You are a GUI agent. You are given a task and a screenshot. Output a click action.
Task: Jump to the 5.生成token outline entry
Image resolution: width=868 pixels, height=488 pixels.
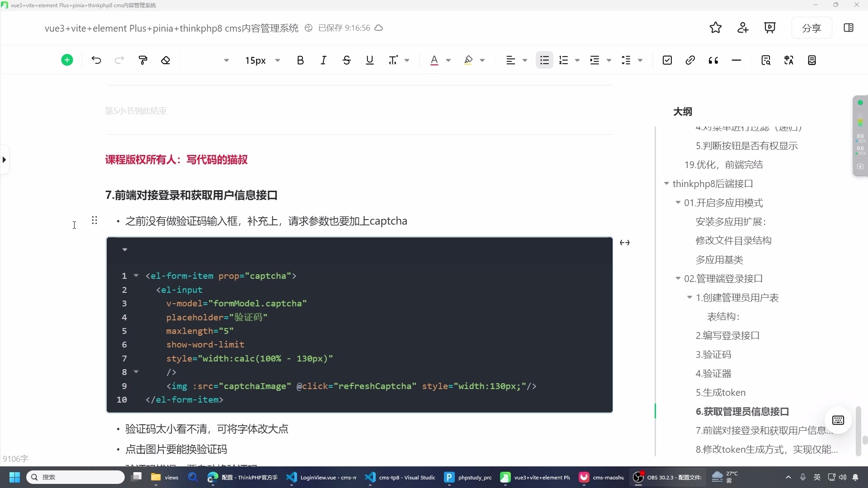point(720,392)
